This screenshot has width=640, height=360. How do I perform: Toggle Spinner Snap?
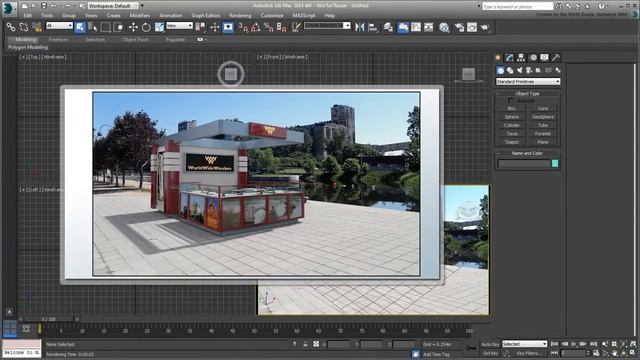pos(282,27)
